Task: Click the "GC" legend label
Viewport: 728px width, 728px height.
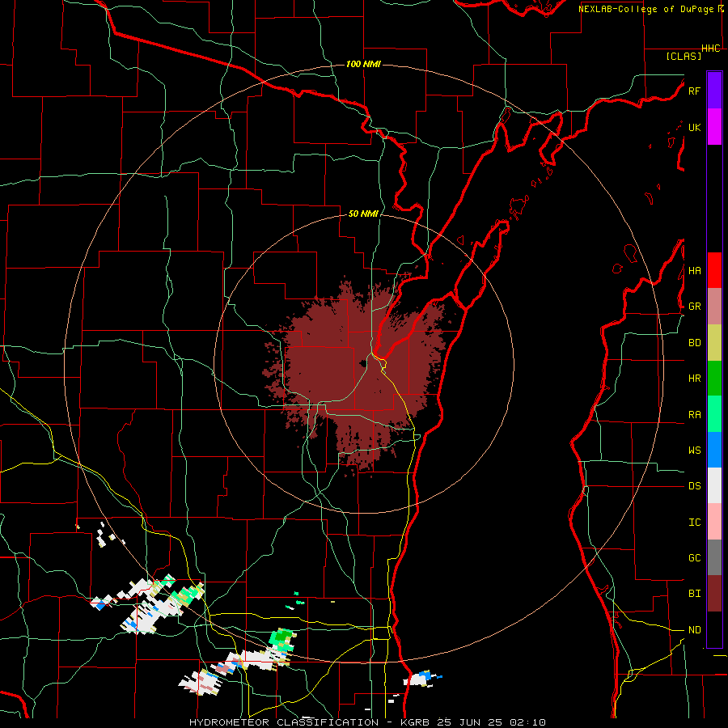Action: (695, 558)
